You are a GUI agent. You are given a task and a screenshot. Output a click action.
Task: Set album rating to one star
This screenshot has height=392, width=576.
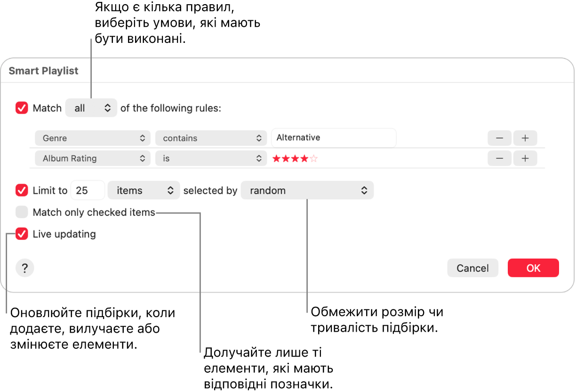coord(276,159)
